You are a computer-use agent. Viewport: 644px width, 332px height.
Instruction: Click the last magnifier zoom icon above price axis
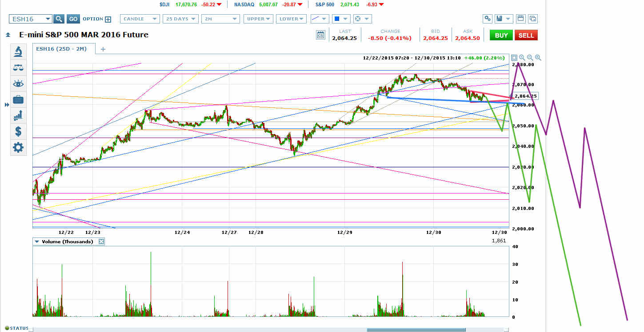tap(538, 58)
